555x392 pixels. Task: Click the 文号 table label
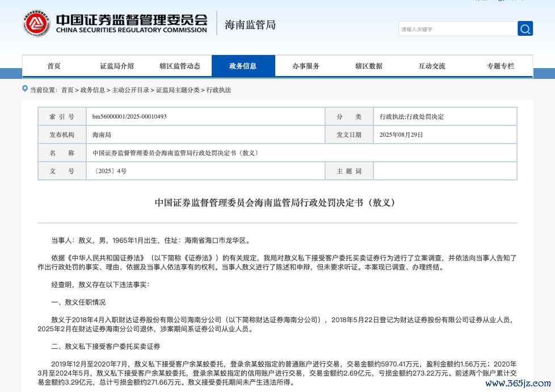(62, 171)
